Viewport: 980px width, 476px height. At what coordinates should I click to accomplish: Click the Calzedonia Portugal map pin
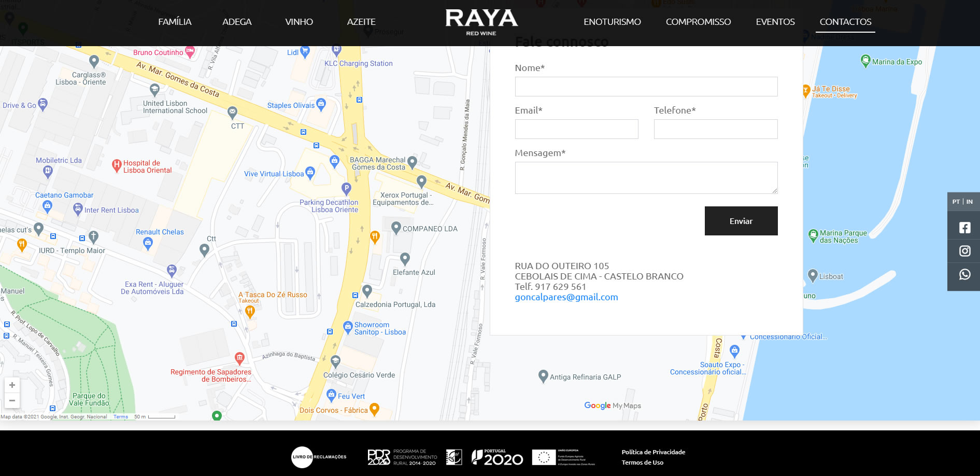pos(367,291)
